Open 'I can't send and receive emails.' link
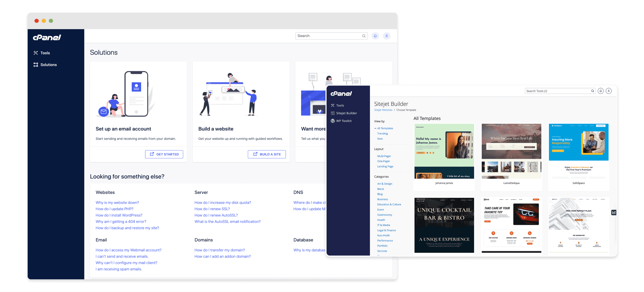 pos(122,256)
